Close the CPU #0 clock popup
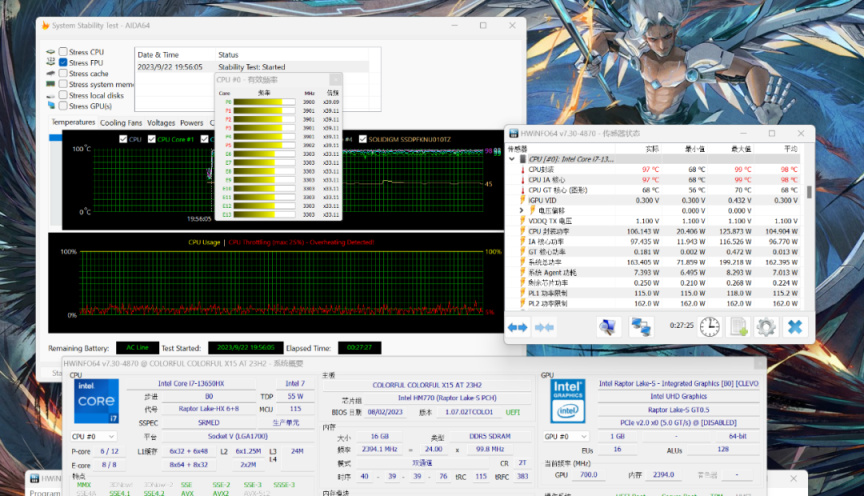Image resolution: width=864 pixels, height=496 pixels. [334, 79]
